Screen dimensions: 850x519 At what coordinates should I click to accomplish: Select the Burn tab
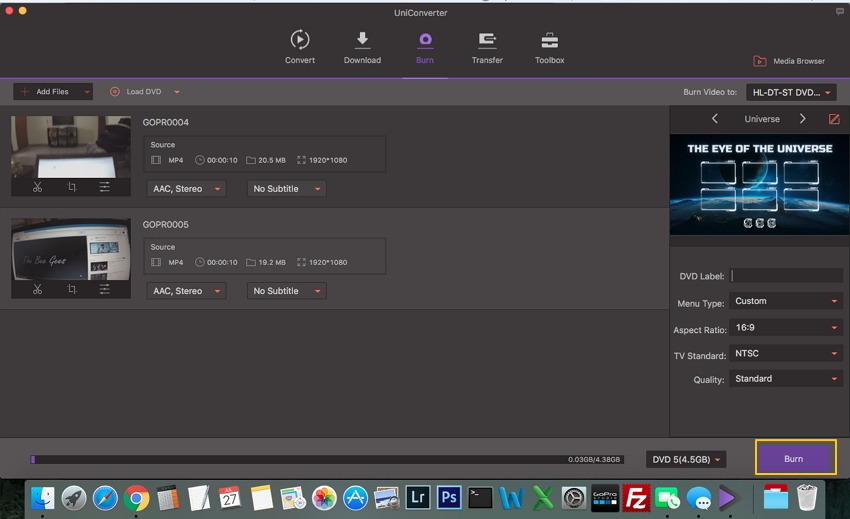point(425,47)
